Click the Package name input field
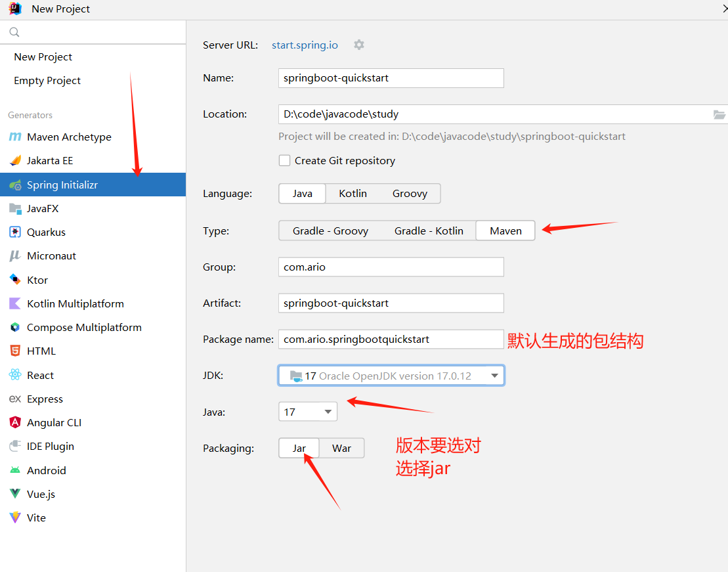Viewport: 728px width, 572px height. tap(391, 340)
